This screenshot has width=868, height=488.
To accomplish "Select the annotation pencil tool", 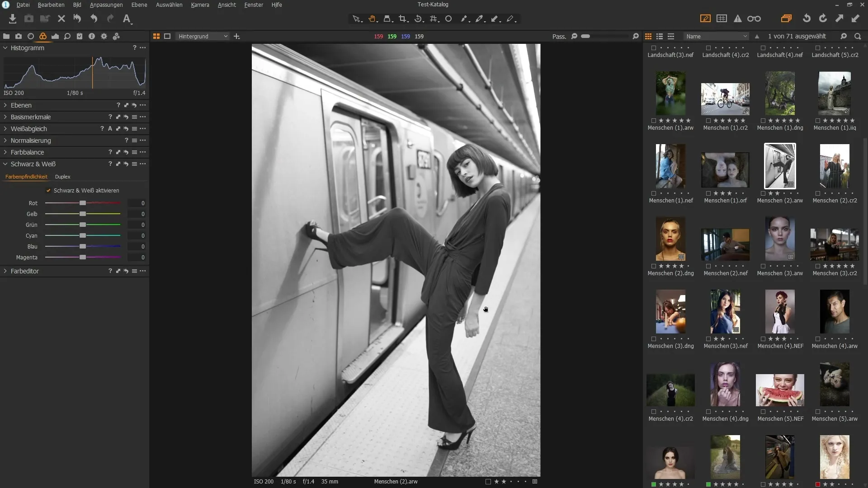I will (x=511, y=19).
